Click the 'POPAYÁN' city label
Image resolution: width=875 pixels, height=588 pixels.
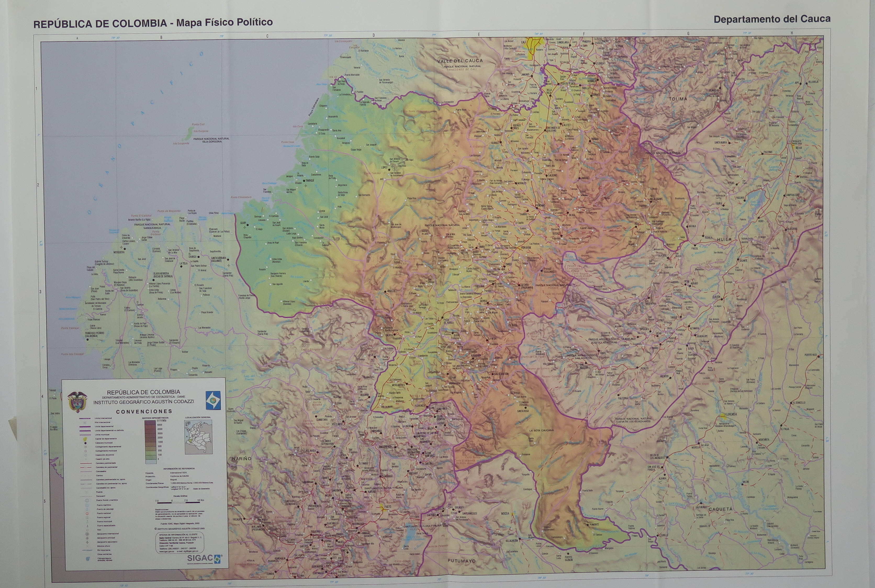click(x=526, y=247)
